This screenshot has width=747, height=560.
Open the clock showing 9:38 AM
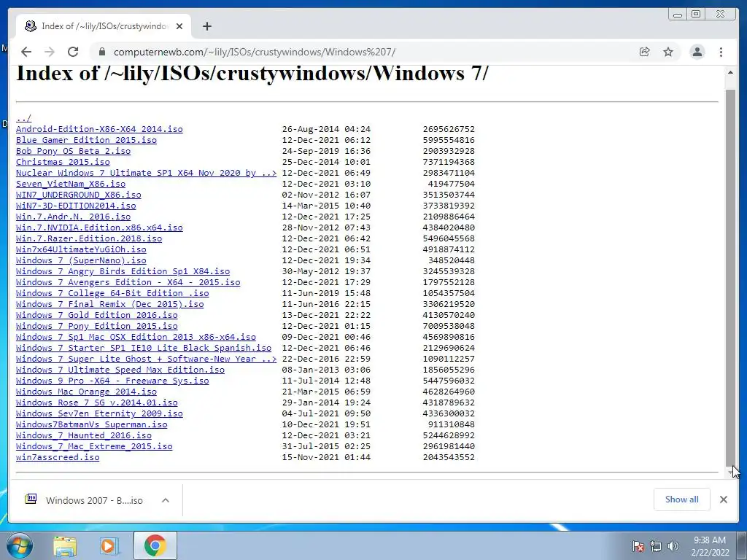(710, 546)
